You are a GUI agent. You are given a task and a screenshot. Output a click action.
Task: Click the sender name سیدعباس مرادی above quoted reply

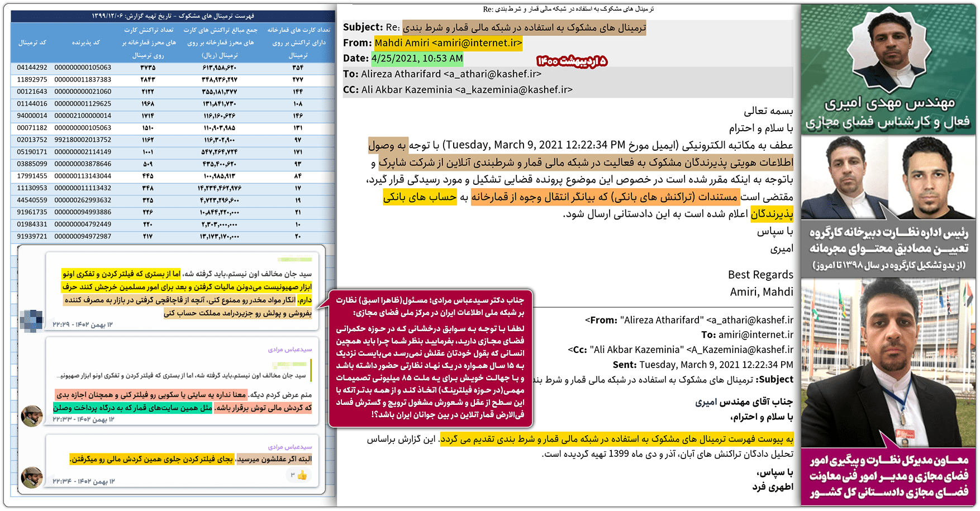coord(289,350)
